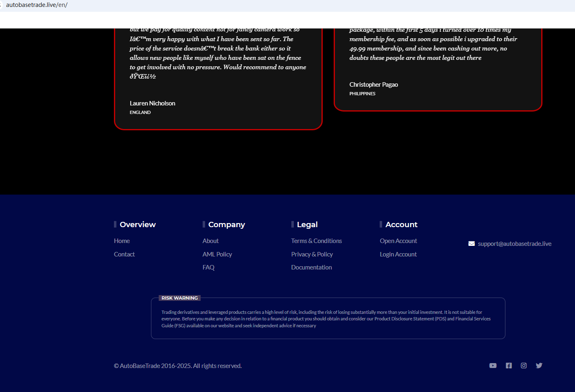Email support@autobasetrade.live

[515, 244]
